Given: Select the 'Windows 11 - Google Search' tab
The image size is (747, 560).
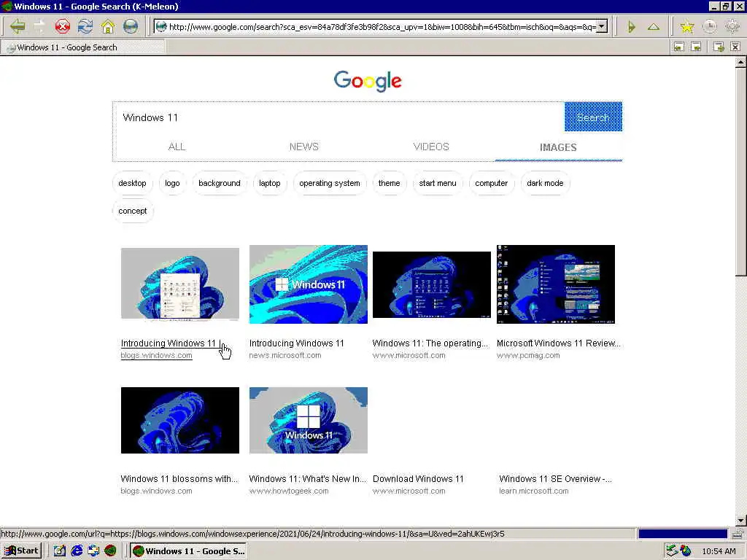Looking at the screenshot, I should (82, 47).
